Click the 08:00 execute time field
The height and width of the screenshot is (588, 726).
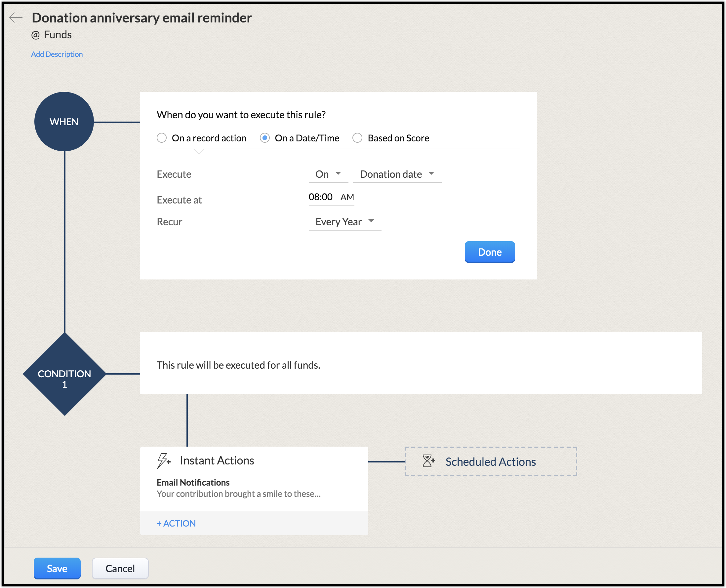[x=320, y=197]
